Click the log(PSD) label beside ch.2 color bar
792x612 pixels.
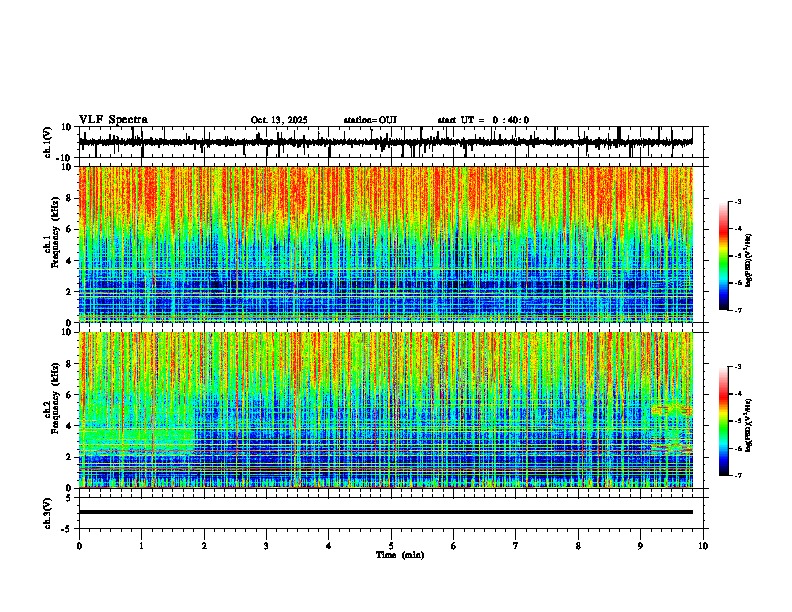click(749, 425)
